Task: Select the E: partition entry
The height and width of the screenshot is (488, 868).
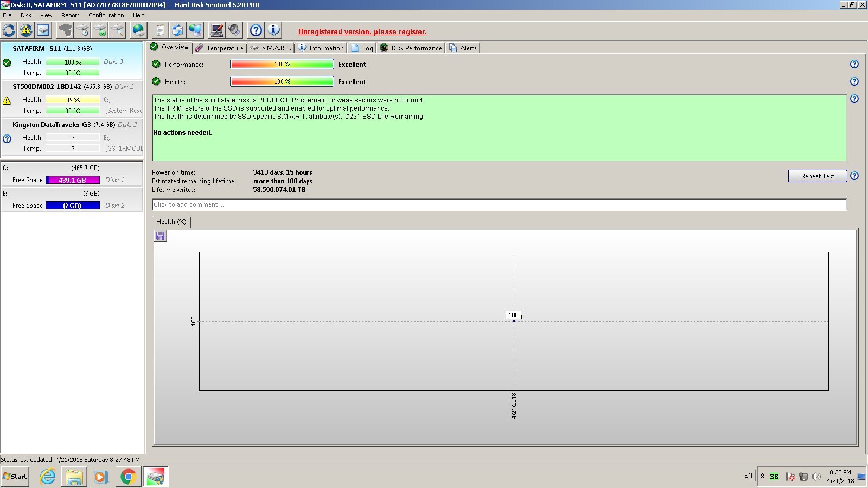Action: click(x=72, y=199)
